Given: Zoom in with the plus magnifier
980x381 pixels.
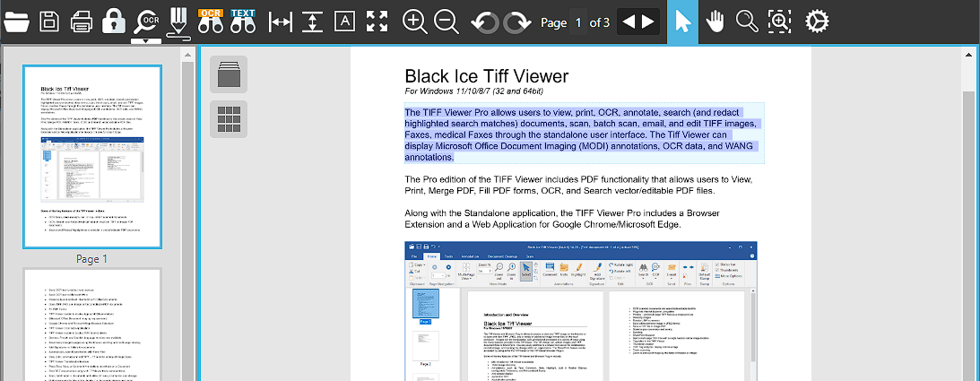Looking at the screenshot, I should (x=414, y=22).
